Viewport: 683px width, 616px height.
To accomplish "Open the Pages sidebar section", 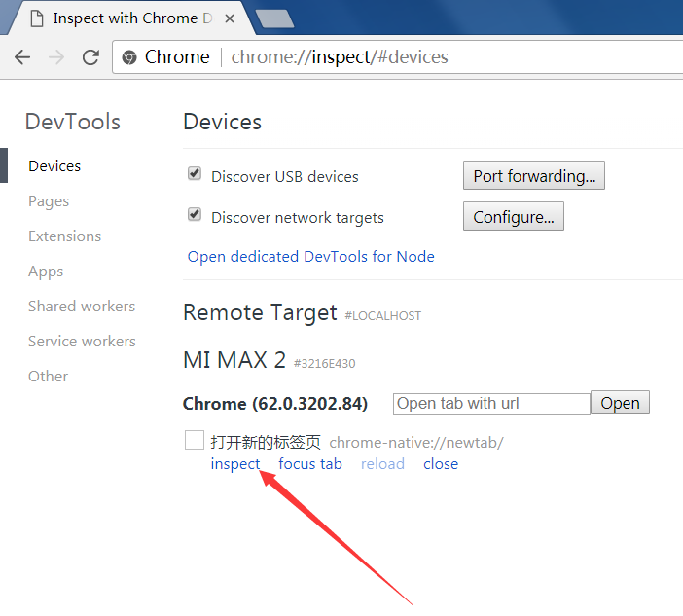I will (49, 201).
